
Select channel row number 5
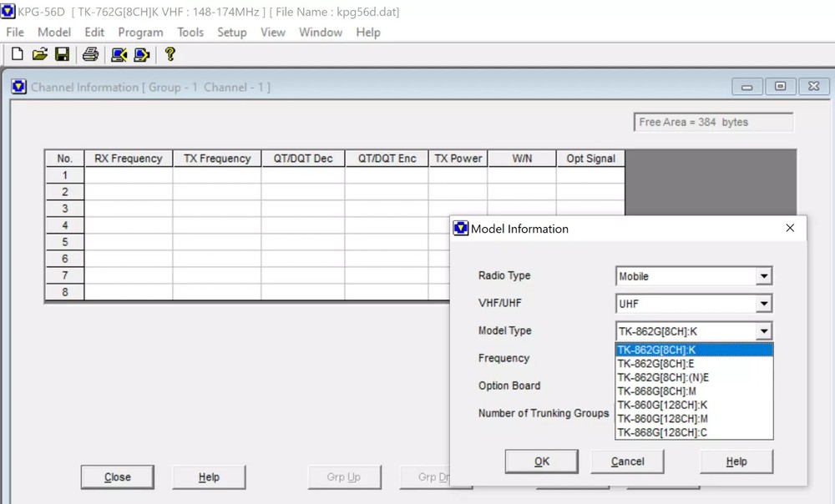pyautogui.click(x=65, y=242)
